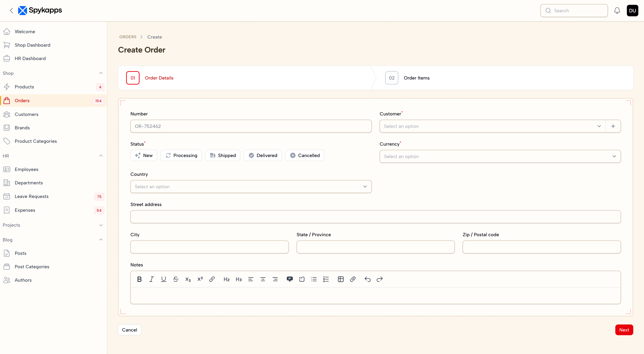644x354 pixels.
Task: Apply italic formatting in Notes toolbar
Action: pos(151,279)
